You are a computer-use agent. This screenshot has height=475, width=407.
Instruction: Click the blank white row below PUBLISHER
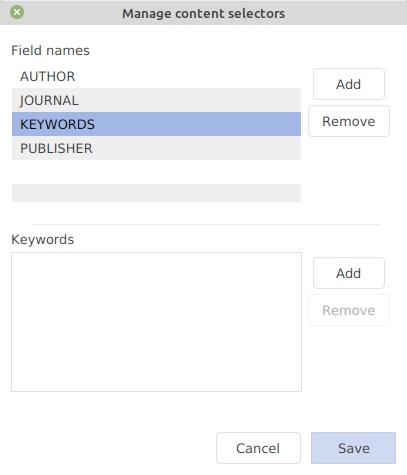pos(156,172)
